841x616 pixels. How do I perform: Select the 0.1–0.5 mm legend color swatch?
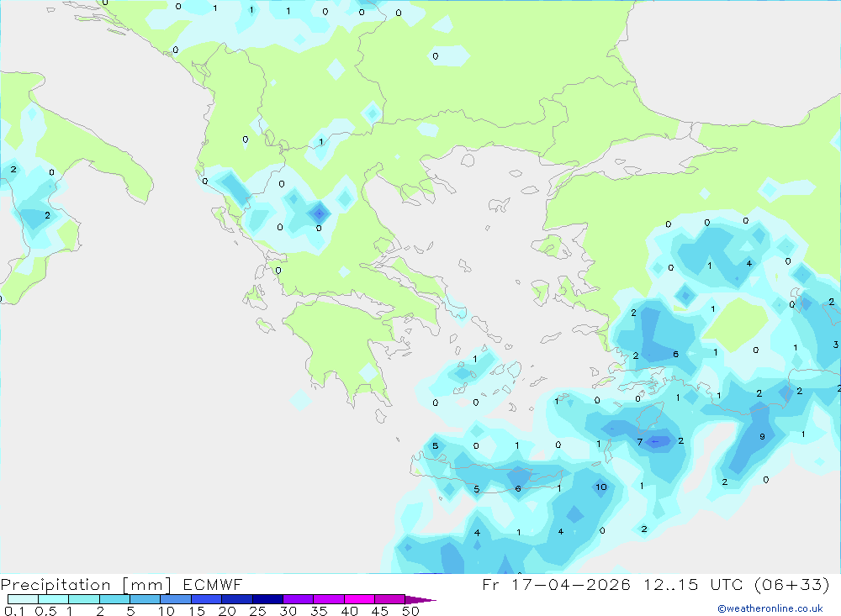[23, 599]
